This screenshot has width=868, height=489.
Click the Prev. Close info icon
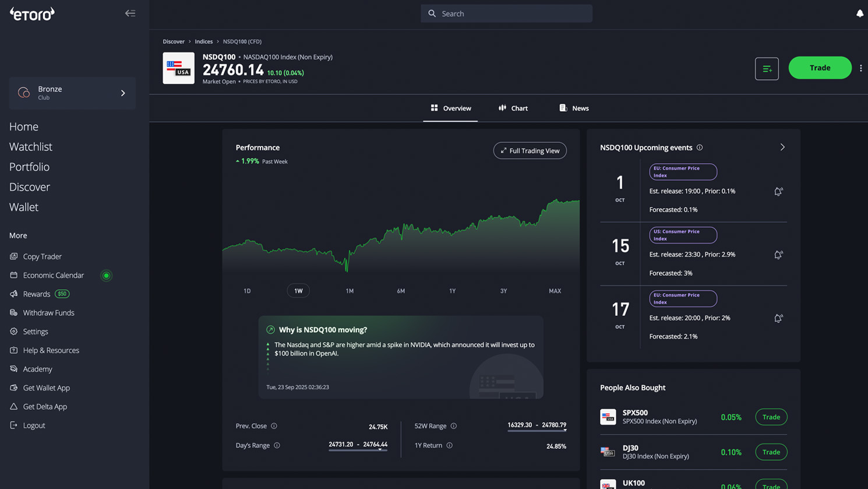click(274, 426)
